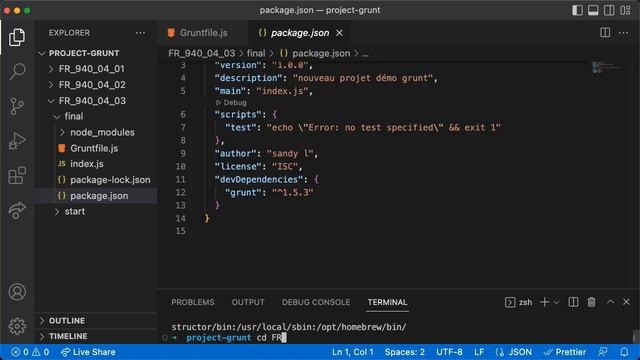
Task: Click FR_940_04_03 in the breadcrumb
Action: pos(202,53)
